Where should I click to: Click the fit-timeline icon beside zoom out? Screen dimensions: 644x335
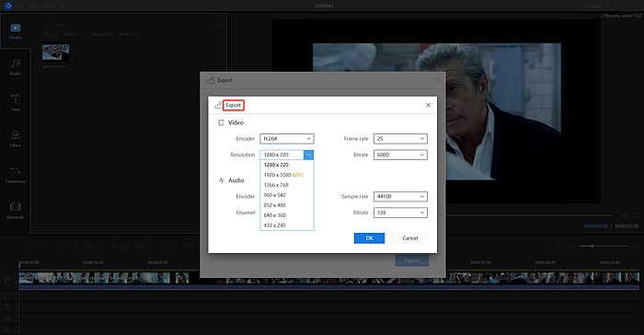point(559,246)
